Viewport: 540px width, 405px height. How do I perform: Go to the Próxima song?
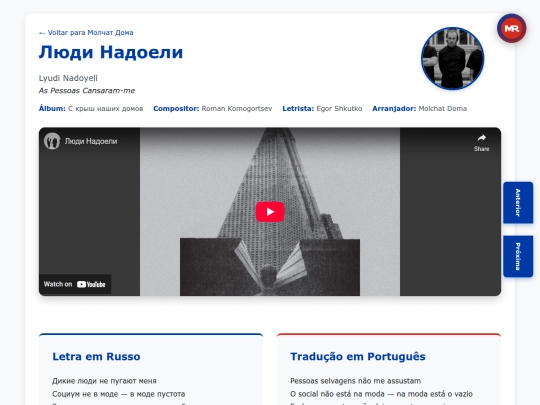coord(518,256)
